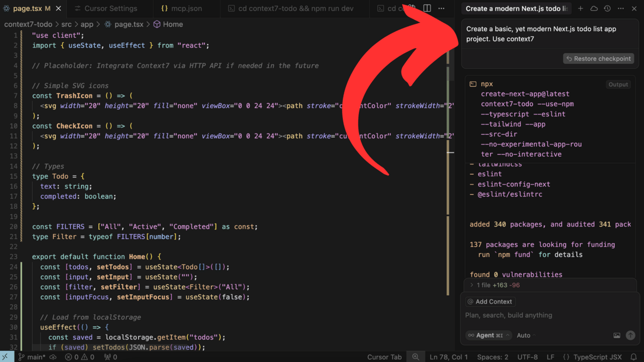Show the chat history
Screen dimensions: 644x362
pos(607,8)
